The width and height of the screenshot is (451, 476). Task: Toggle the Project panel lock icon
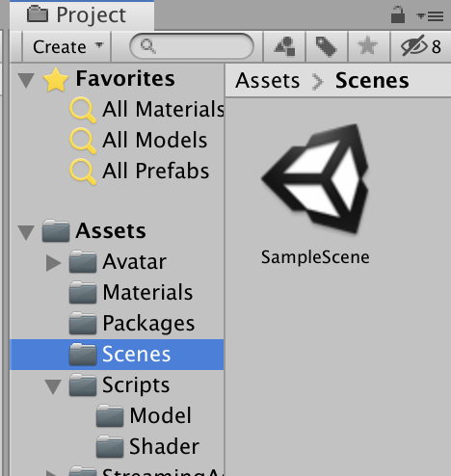[x=398, y=14]
